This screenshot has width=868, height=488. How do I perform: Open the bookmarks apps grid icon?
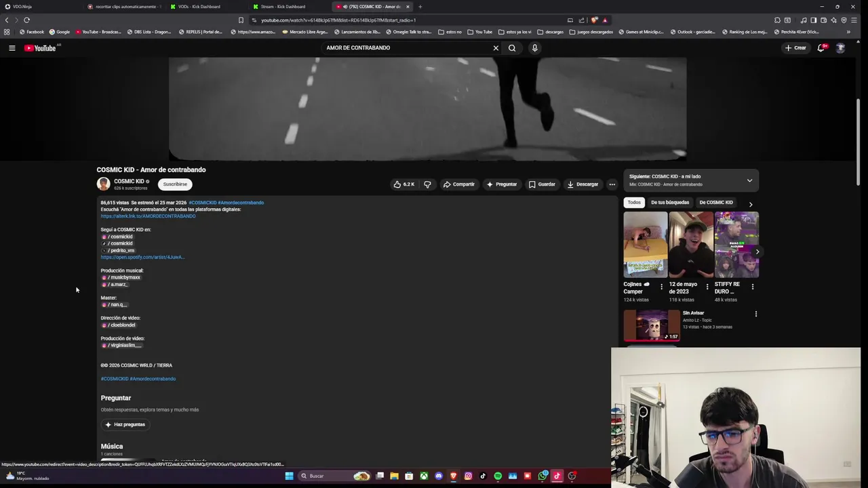[7, 32]
